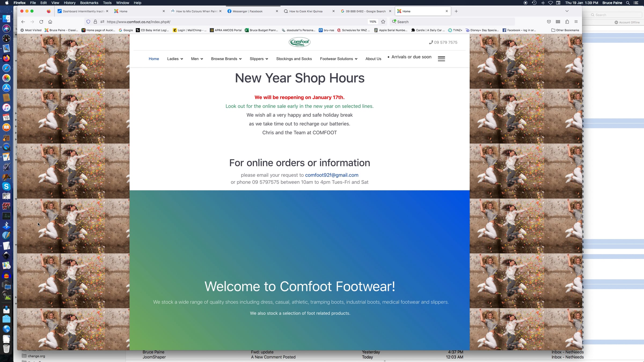Viewport: 644px width, 362px height.
Task: Launch Music app from the Dock
Action: tap(6, 108)
